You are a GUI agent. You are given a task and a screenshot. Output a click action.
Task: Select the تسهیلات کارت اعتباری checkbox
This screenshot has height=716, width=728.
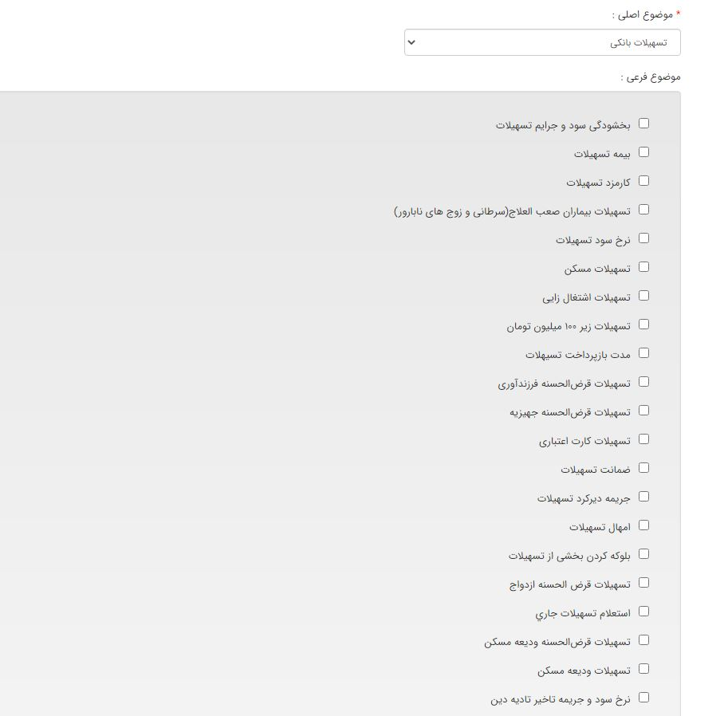[644, 439]
